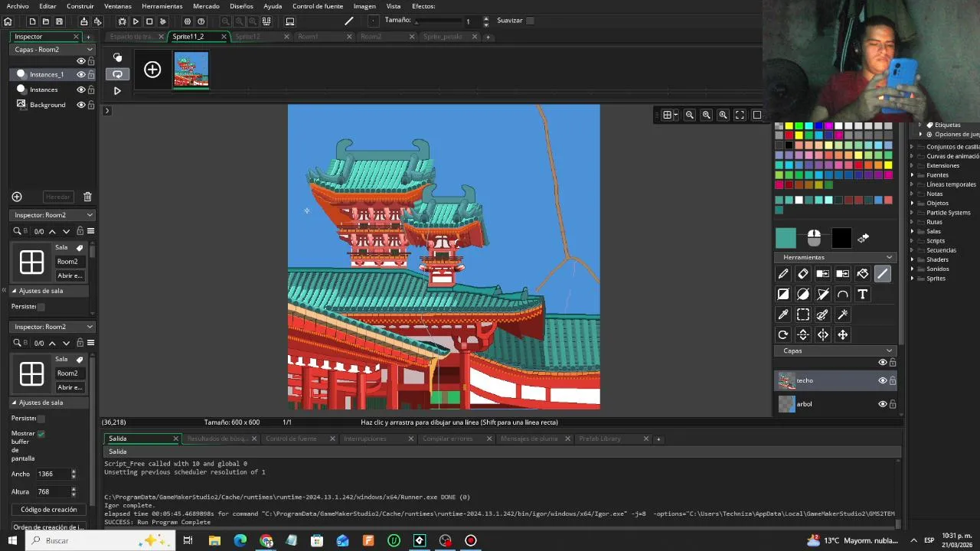
Task: Select the Line tool
Action: [883, 274]
